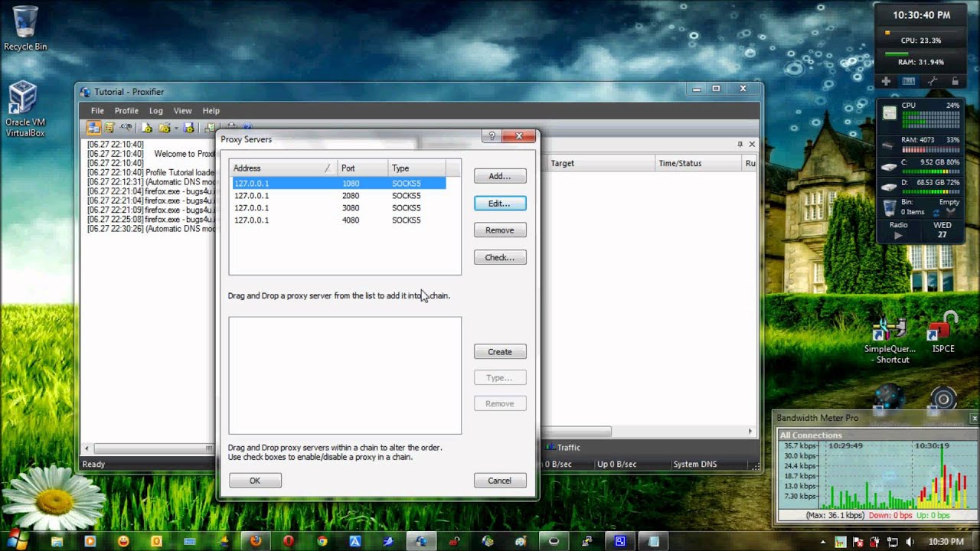Screen dimensions: 980x551
Task: Click the Save Profile toolbar icon
Action: click(188, 128)
